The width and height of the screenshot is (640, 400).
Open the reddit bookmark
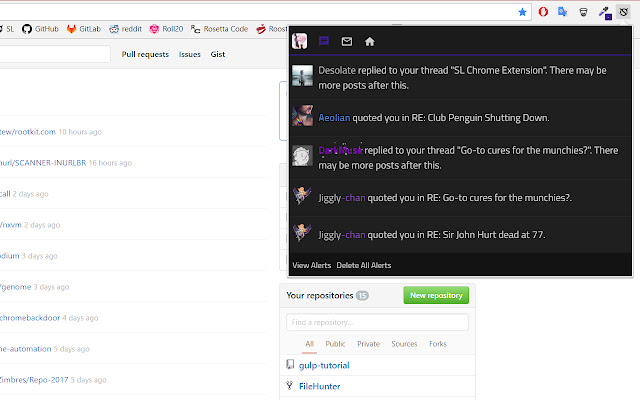(x=125, y=29)
